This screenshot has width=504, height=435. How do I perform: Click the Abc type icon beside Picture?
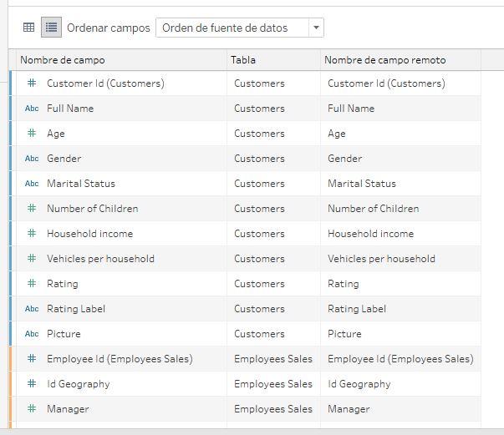point(32,334)
